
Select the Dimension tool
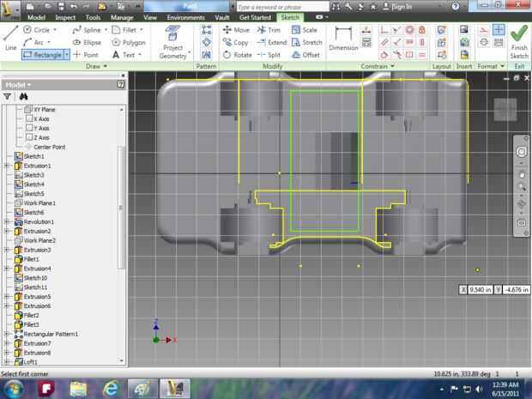343,39
